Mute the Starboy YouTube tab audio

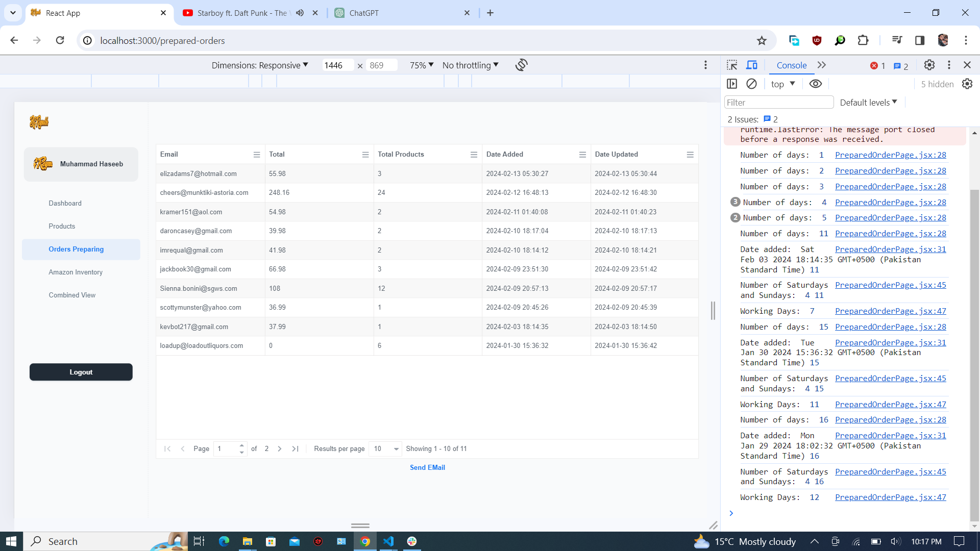click(300, 13)
